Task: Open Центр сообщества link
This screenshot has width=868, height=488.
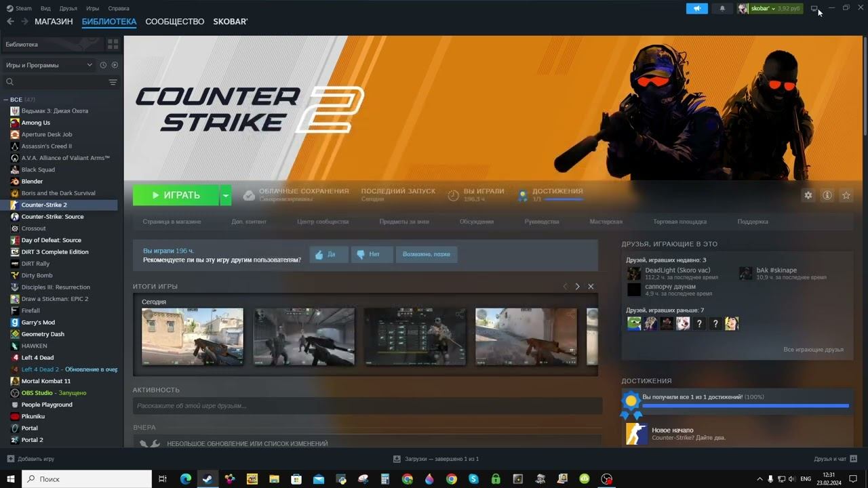Action: tap(323, 222)
